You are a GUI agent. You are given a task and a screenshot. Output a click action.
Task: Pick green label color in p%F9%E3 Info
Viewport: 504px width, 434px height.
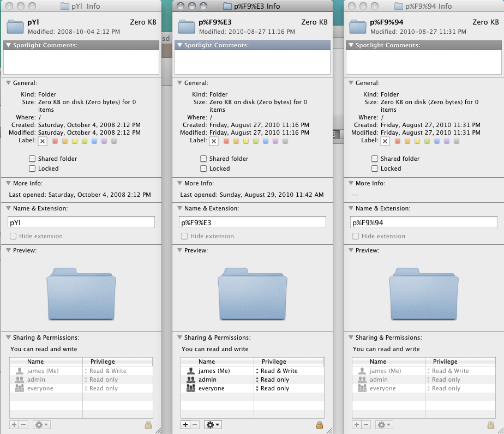click(x=255, y=141)
